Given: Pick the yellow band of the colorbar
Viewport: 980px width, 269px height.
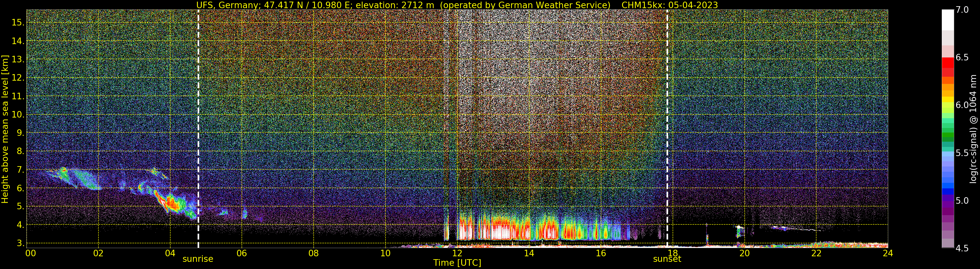Looking at the screenshot, I should pos(948,100).
